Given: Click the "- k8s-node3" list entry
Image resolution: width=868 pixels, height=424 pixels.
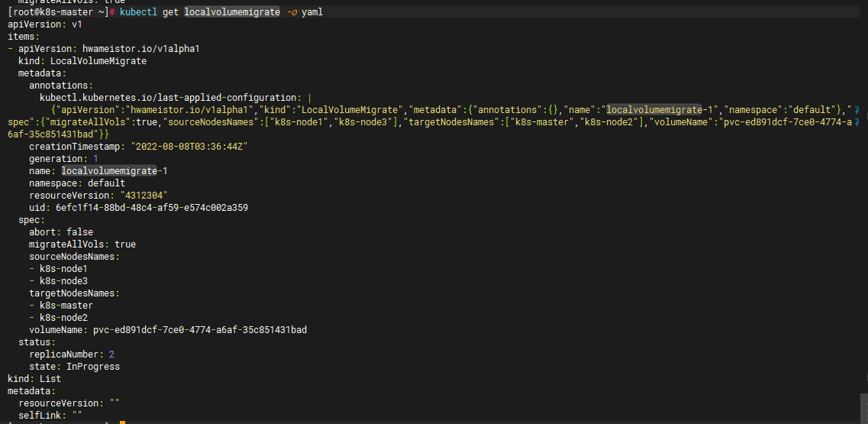Looking at the screenshot, I should 58,280.
